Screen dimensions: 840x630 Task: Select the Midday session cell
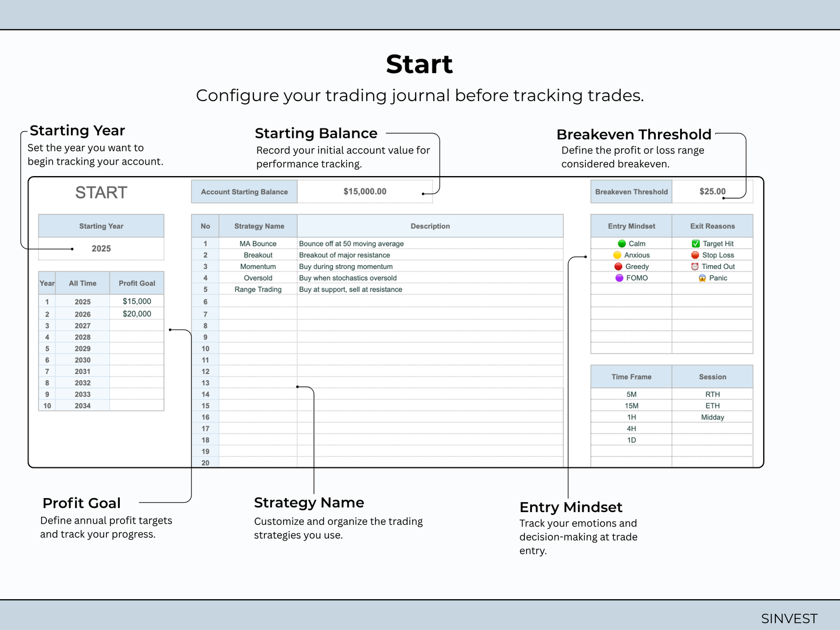pyautogui.click(x=713, y=417)
